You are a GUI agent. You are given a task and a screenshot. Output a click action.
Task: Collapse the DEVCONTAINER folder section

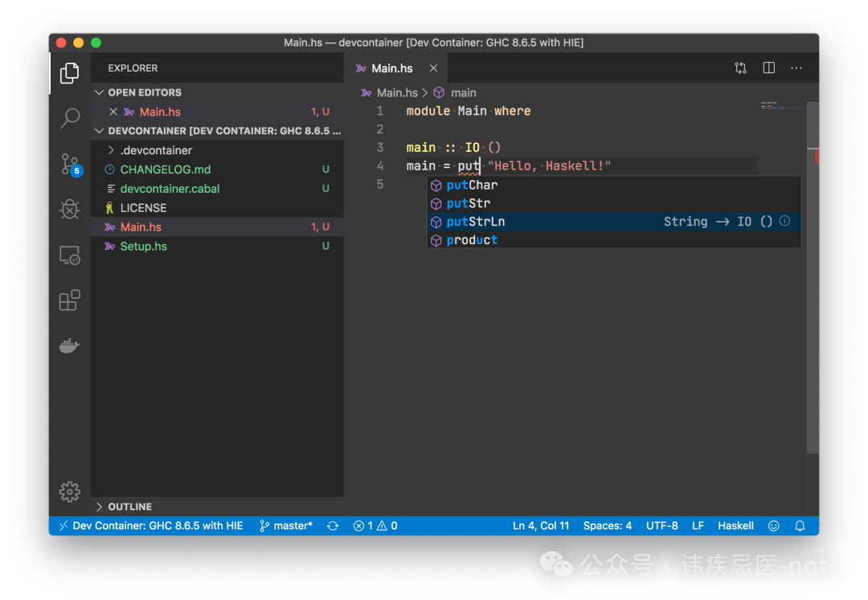tap(217, 131)
